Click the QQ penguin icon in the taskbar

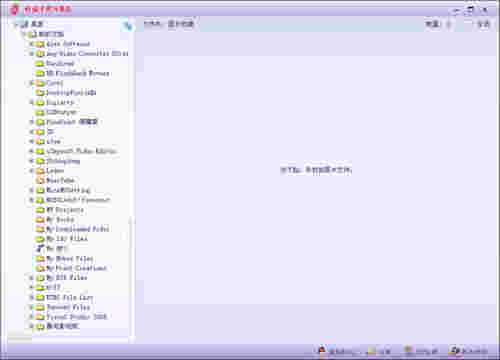click(x=322, y=351)
